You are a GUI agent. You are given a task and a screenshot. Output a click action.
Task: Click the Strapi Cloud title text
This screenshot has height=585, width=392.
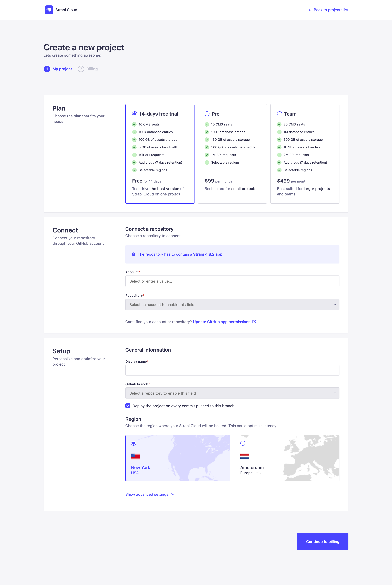[x=66, y=10]
